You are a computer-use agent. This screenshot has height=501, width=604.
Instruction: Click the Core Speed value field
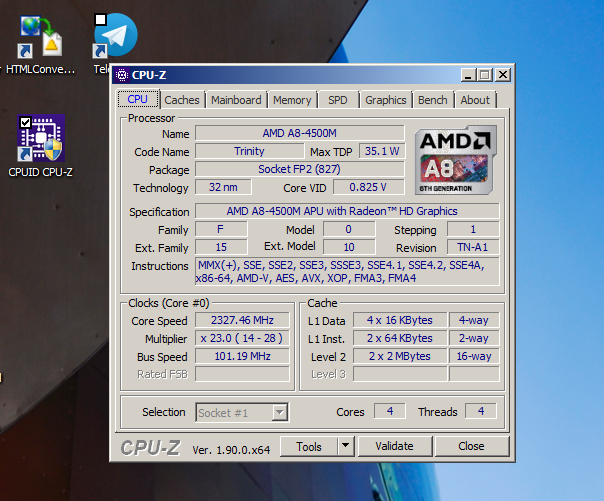click(x=243, y=321)
